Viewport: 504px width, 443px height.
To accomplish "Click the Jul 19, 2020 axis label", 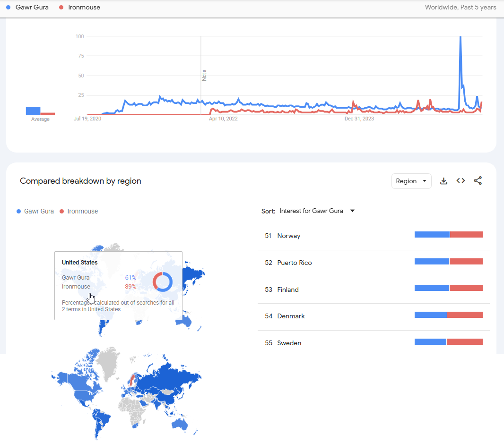I will pos(87,119).
